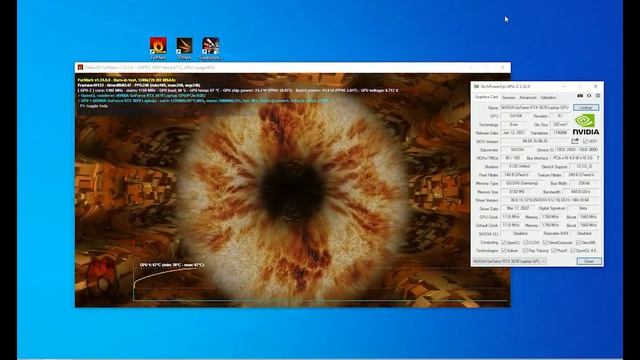Close the GPU-Z window with X

596,87
